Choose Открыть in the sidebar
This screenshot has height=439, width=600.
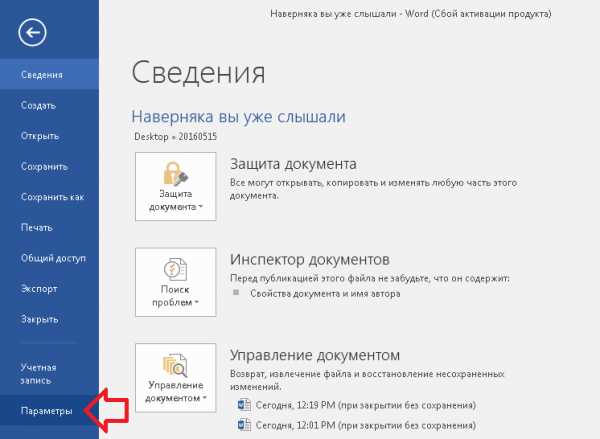click(49, 136)
